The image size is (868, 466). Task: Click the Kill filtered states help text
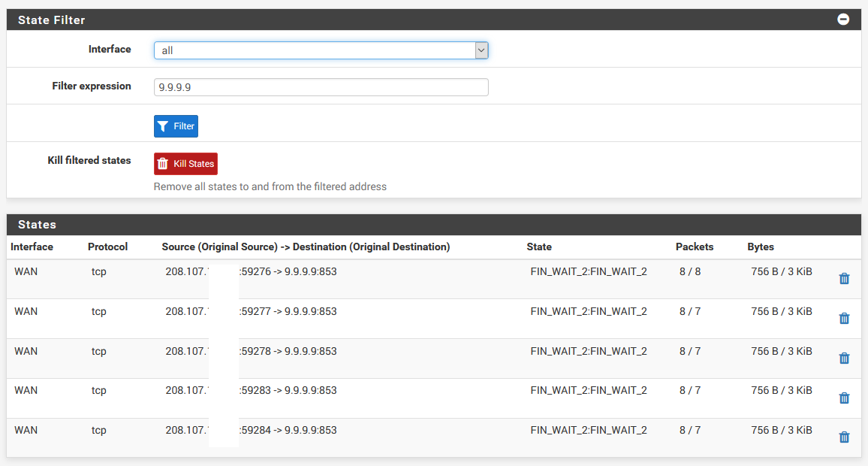click(270, 186)
